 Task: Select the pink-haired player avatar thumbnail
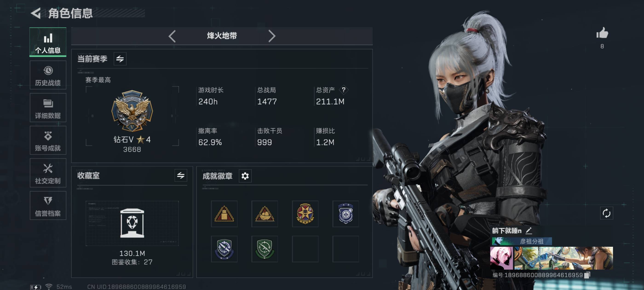coord(501,258)
